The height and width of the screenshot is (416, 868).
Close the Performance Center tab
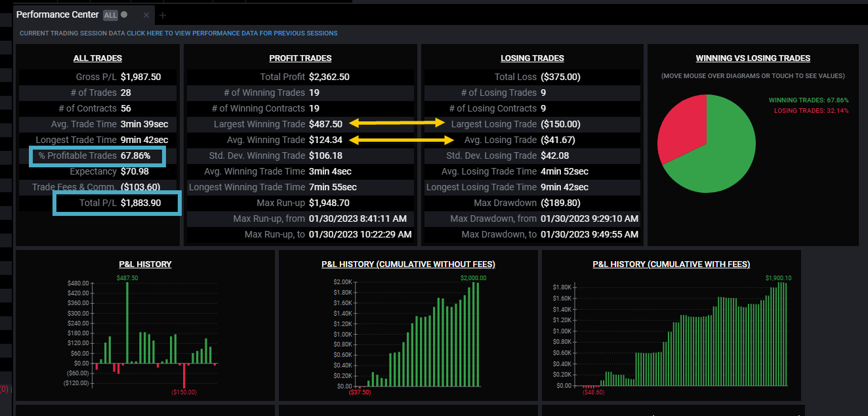click(x=146, y=15)
